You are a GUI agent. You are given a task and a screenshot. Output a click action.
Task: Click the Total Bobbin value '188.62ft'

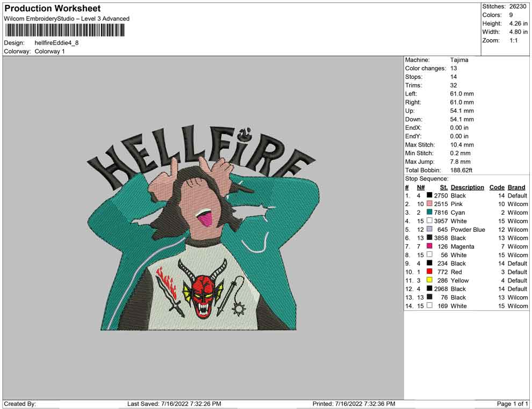click(x=461, y=170)
